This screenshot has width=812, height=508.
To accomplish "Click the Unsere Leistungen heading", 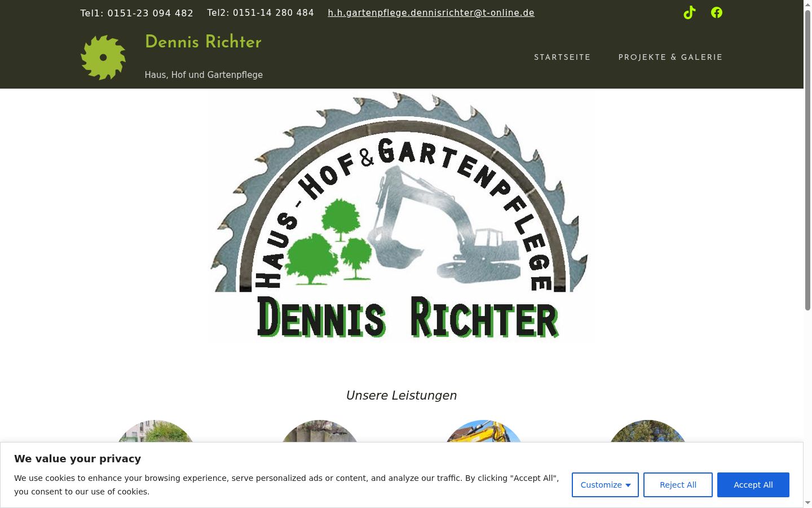I will coord(401,396).
